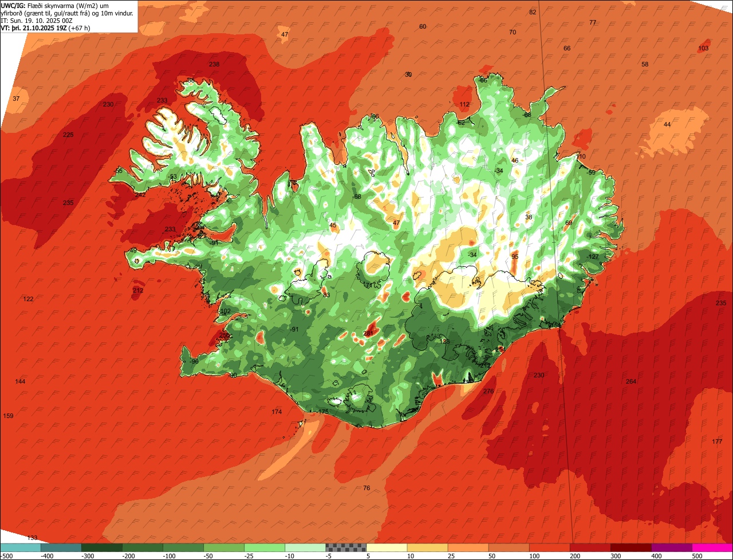
Task: Click the map value '133' above the legend
Action: [32, 538]
